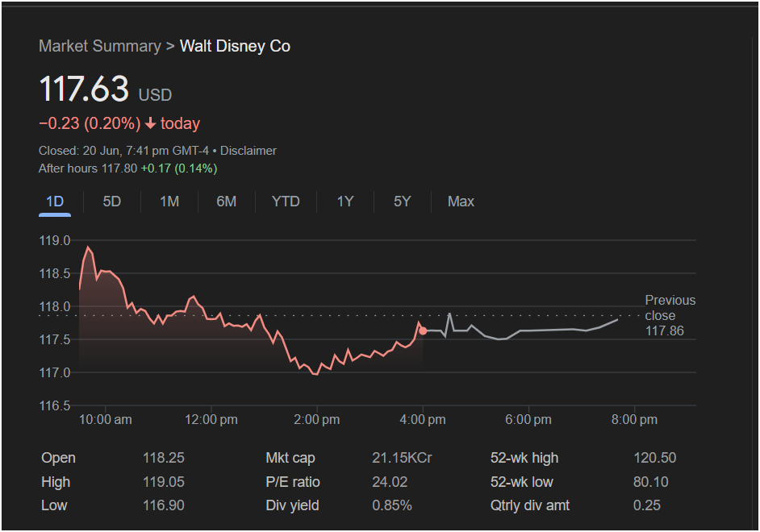The height and width of the screenshot is (532, 760).
Task: Open the 1M chart range
Action: pyautogui.click(x=169, y=202)
